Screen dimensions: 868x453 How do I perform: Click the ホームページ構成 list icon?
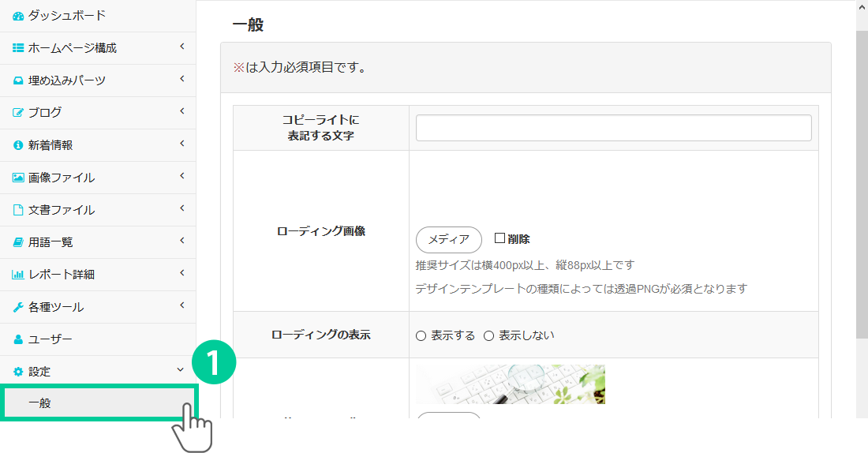click(x=18, y=48)
